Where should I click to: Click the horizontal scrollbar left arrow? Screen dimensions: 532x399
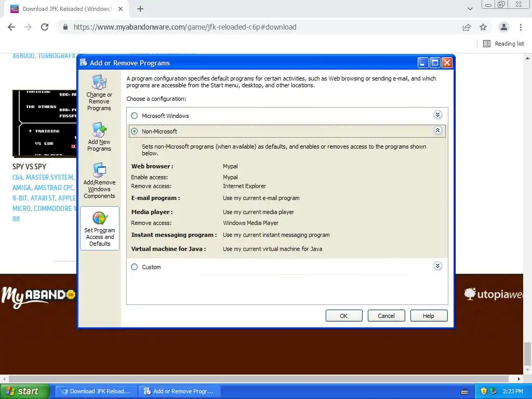4,379
